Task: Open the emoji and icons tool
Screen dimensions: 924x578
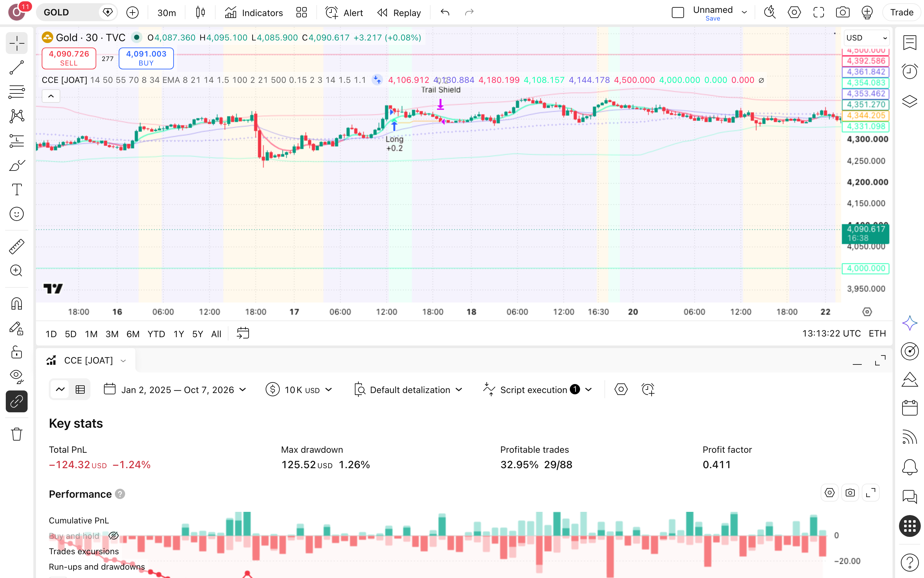Action: tap(17, 214)
